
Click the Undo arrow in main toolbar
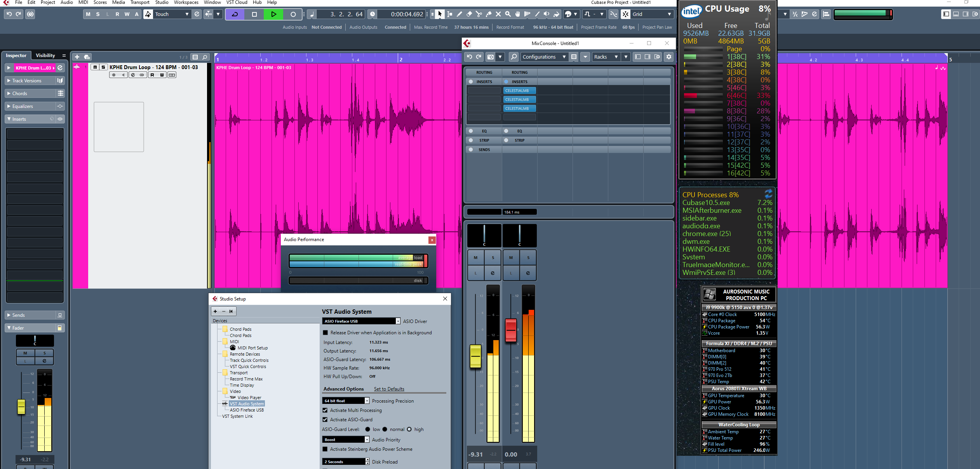click(9, 14)
